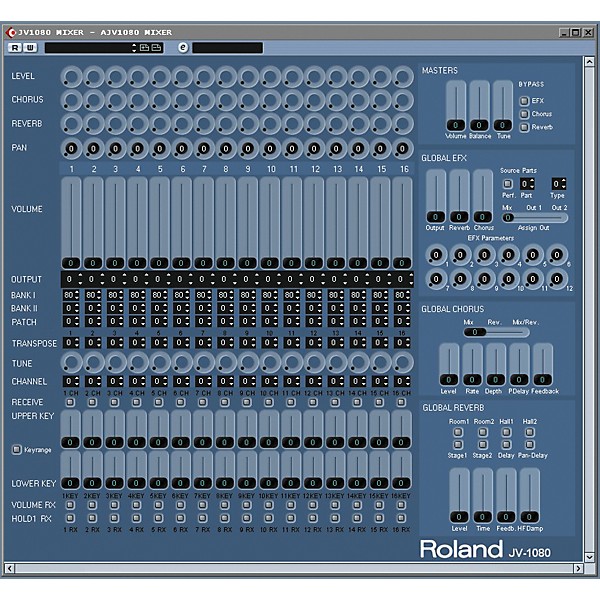Click the Tune knob for channel 16

pyautogui.click(x=402, y=362)
